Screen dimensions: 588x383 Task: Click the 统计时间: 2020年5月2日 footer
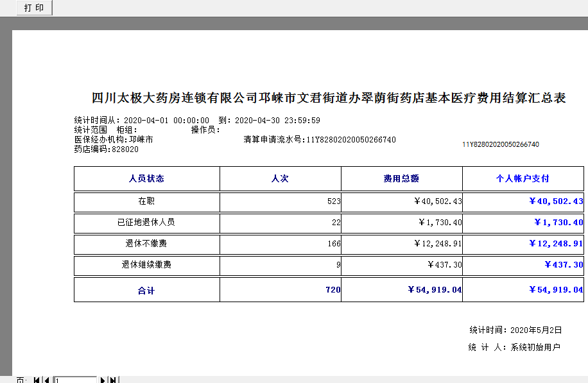[x=515, y=330]
